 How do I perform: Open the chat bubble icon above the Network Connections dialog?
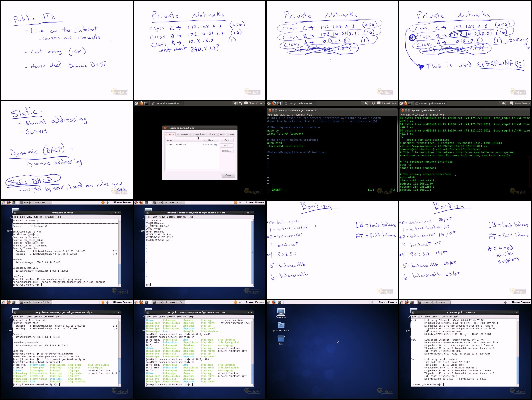coord(246,103)
